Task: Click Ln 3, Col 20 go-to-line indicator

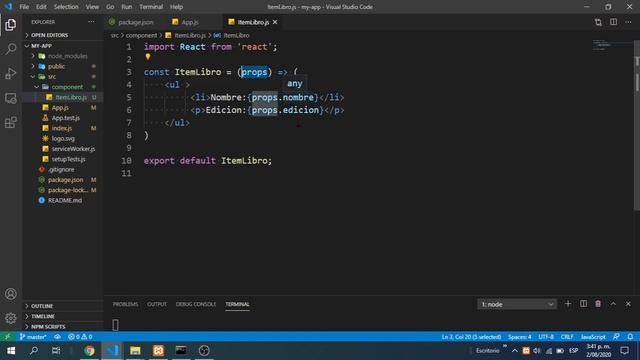Action: pyautogui.click(x=471, y=337)
